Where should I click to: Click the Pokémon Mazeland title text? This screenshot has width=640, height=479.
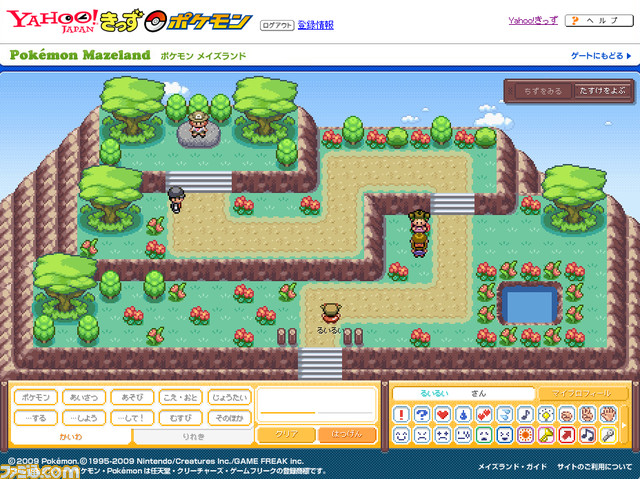pyautogui.click(x=80, y=55)
